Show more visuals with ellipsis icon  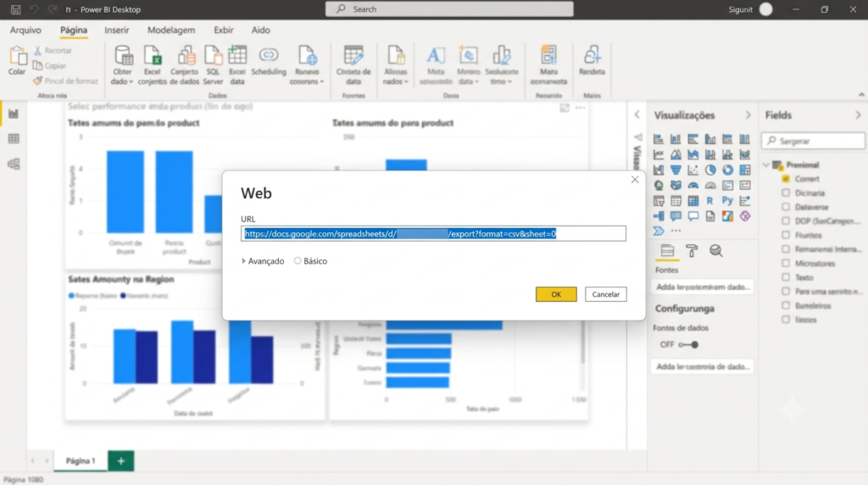(676, 231)
